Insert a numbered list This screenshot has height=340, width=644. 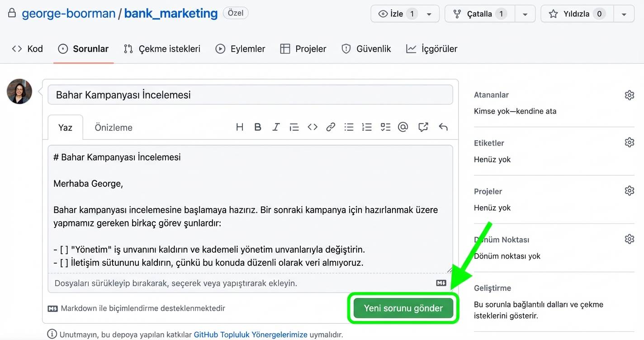click(x=367, y=127)
